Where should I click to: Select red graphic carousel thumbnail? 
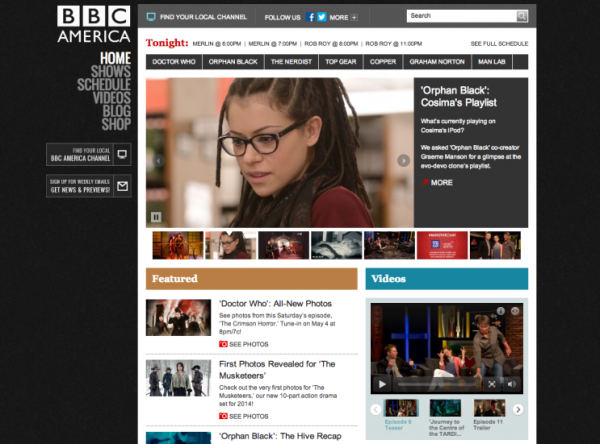pos(442,245)
